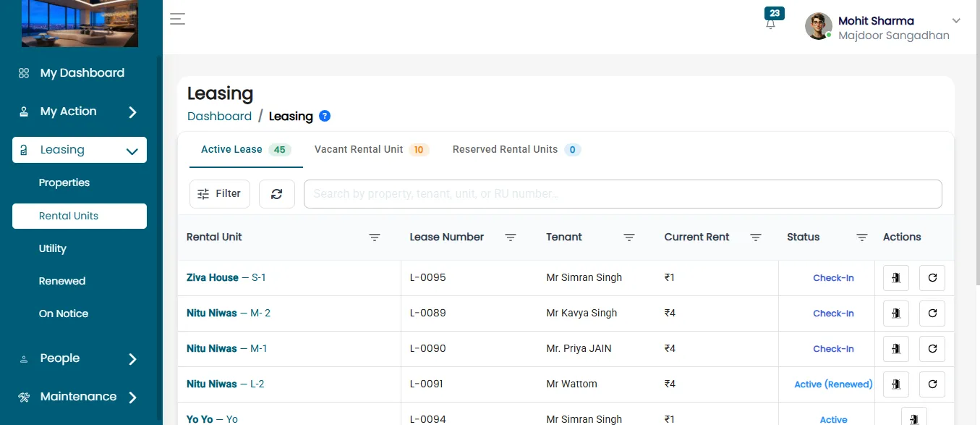Click renew icon for Nitu Niwas M-1
Image resolution: width=980 pixels, height=425 pixels.
[x=932, y=348]
